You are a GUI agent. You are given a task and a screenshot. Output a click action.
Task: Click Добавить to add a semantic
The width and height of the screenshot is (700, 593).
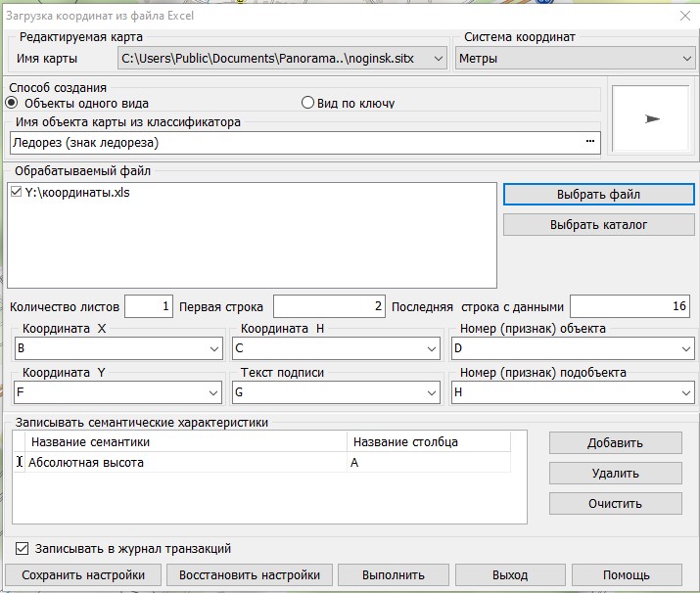point(615,443)
